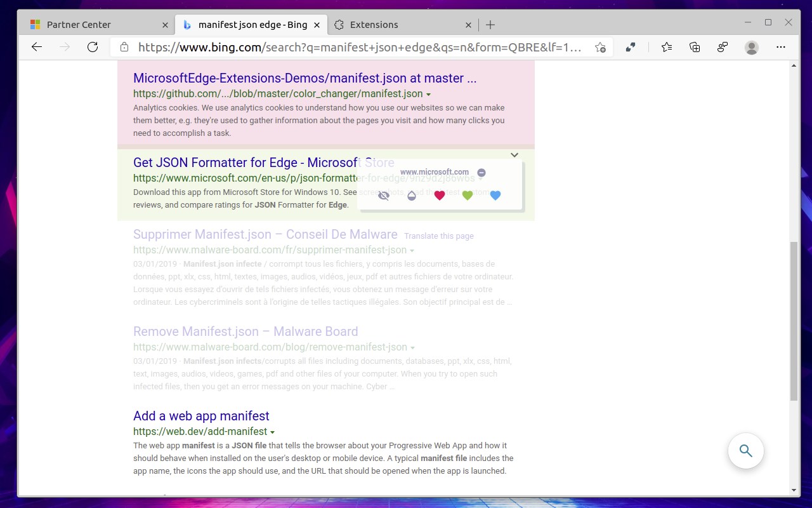Click the vertical scrollbar thumb
This screenshot has width=812, height=508.
794,321
